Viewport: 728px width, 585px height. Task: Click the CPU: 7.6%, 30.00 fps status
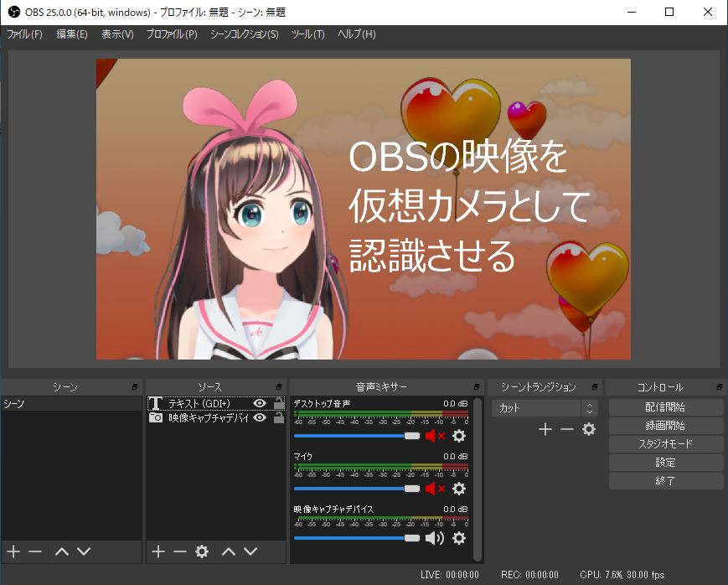point(622,575)
